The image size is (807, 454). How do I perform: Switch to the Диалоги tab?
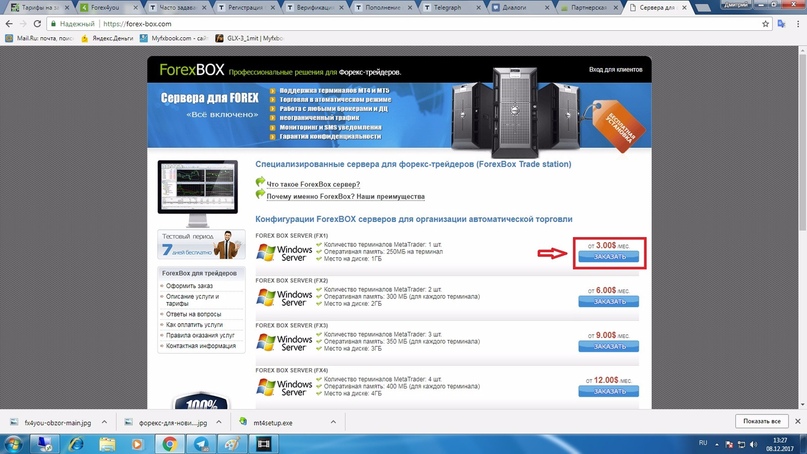pos(517,7)
